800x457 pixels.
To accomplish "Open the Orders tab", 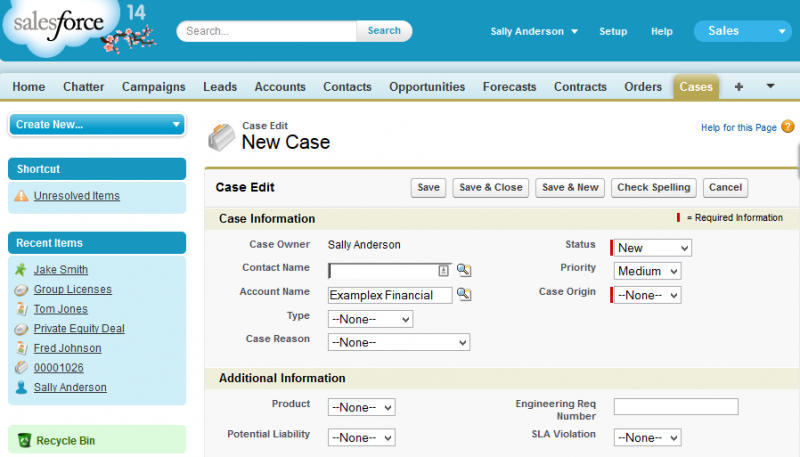I will (x=643, y=87).
